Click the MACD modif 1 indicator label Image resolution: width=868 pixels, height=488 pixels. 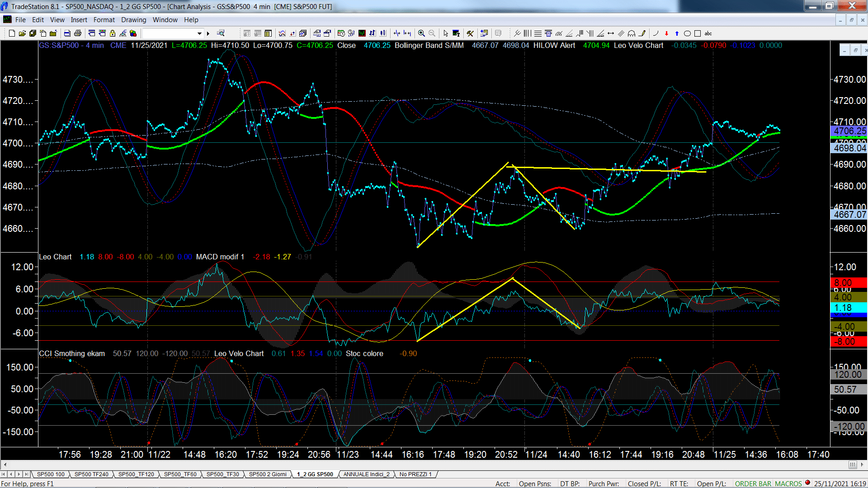(x=220, y=257)
